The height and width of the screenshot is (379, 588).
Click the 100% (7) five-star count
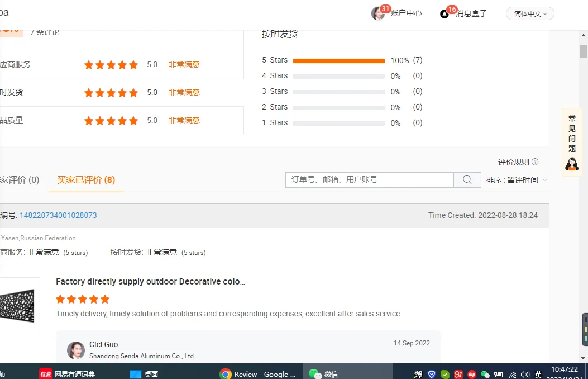coord(407,60)
